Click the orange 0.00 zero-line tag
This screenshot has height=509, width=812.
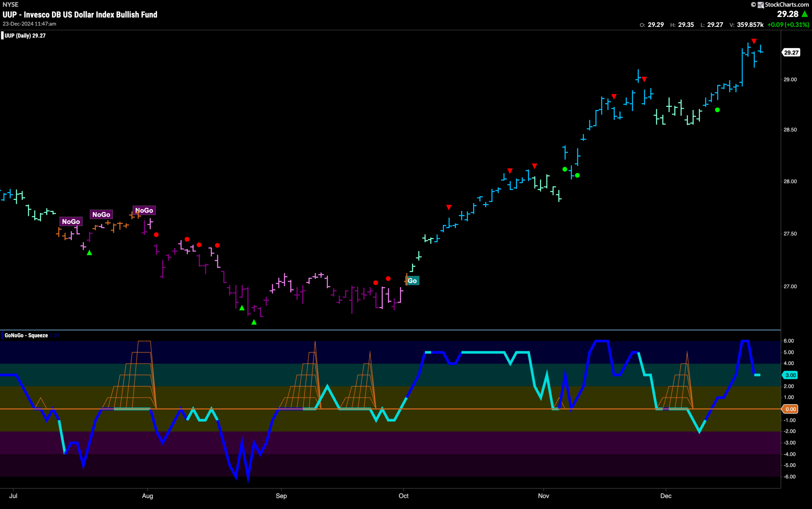[x=790, y=409]
